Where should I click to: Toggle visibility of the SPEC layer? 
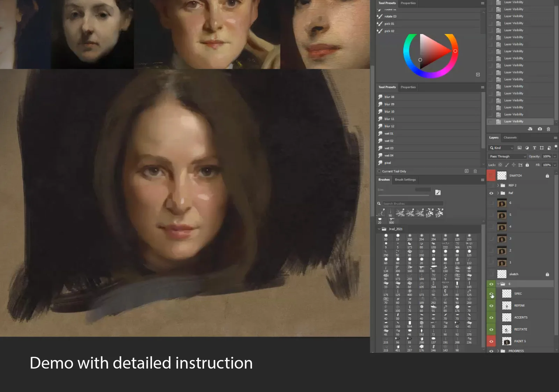click(x=491, y=294)
